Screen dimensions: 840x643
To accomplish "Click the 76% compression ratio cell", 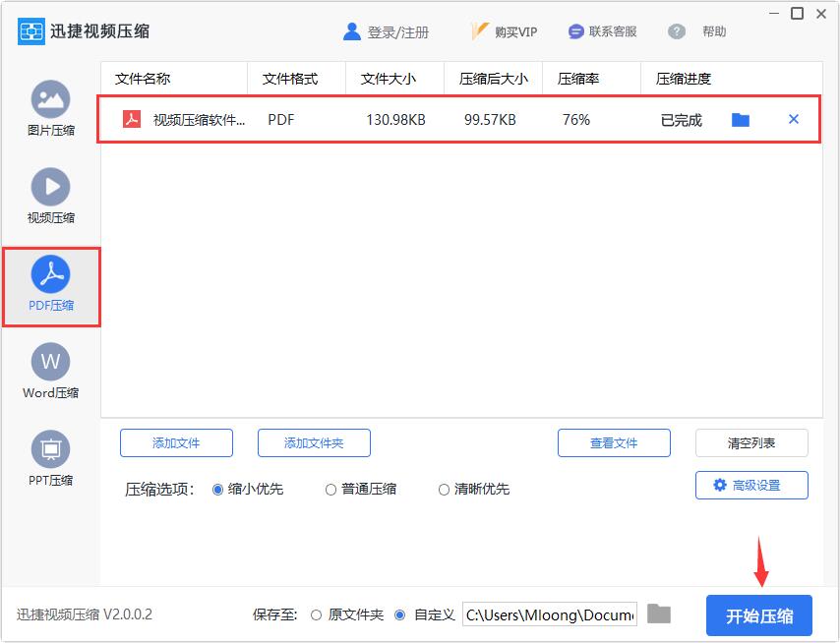I will point(575,119).
